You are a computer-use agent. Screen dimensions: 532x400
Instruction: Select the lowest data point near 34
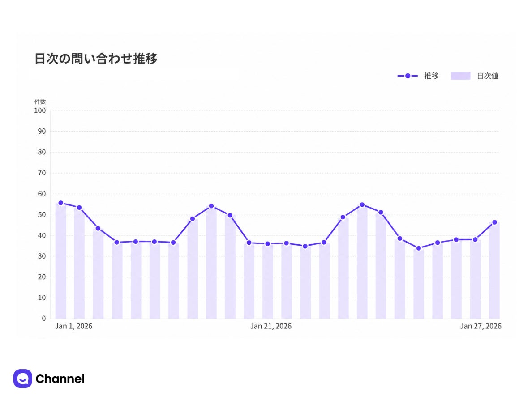(x=419, y=248)
